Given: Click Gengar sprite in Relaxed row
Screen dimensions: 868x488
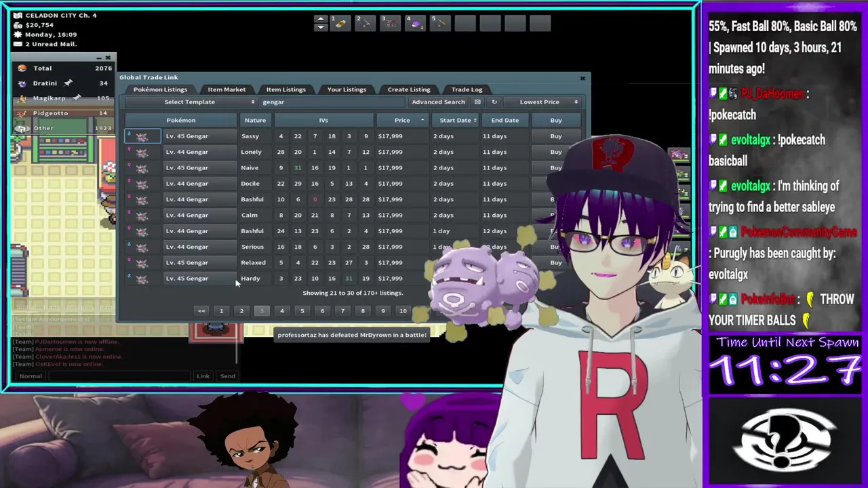Looking at the screenshot, I should tap(142, 262).
